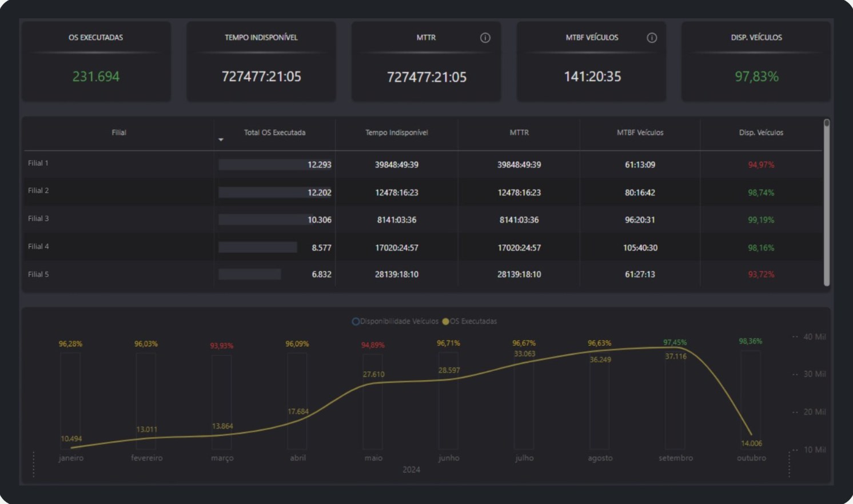Select the Filial 2 row label

38,191
